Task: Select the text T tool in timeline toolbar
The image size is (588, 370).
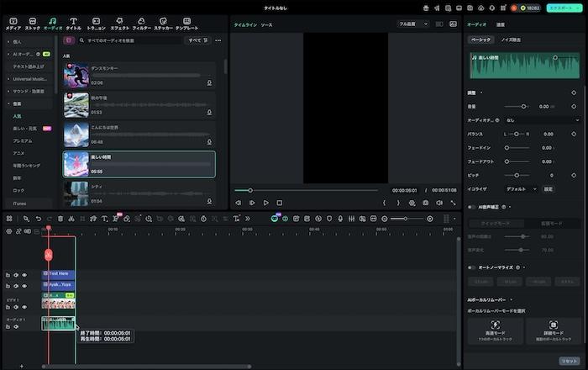Action: [104, 219]
